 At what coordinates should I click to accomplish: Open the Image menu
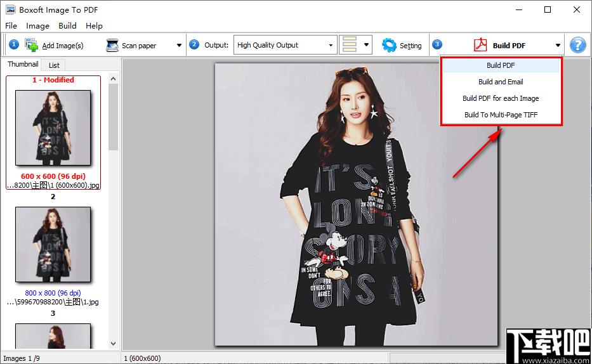click(x=38, y=25)
